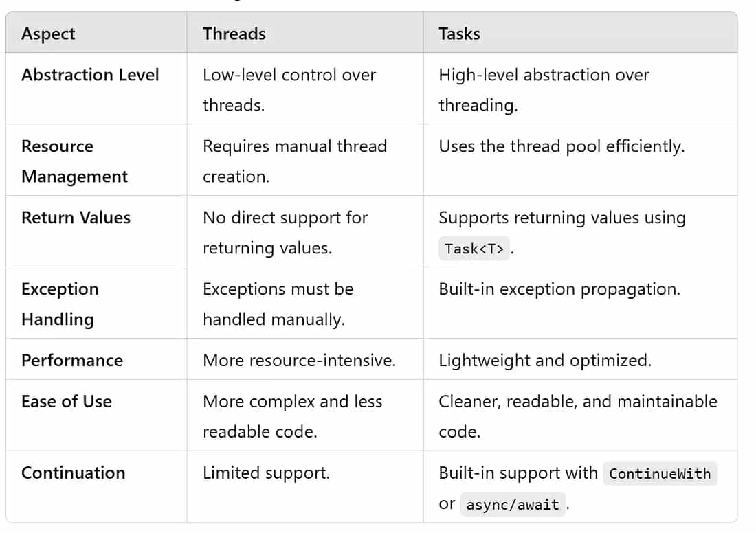Click the ContinueWith code snippet

click(x=660, y=473)
